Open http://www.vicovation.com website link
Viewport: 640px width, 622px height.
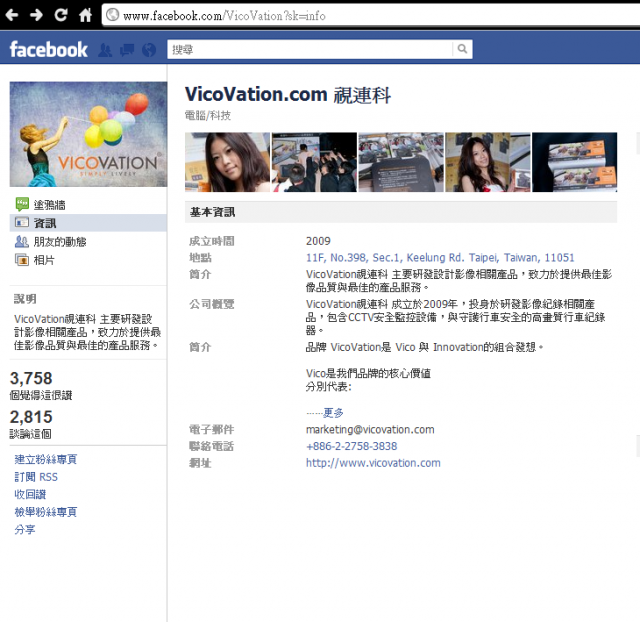click(373, 463)
